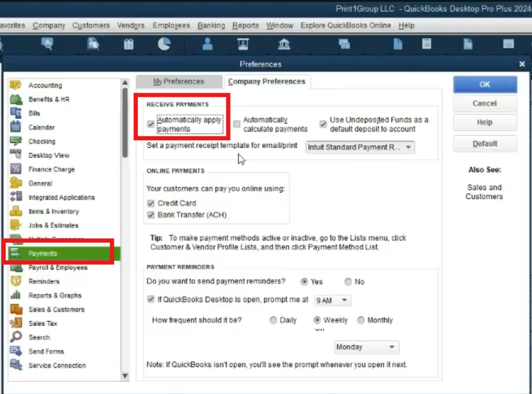
Task: Select No for payment reminders
Action: click(x=348, y=282)
